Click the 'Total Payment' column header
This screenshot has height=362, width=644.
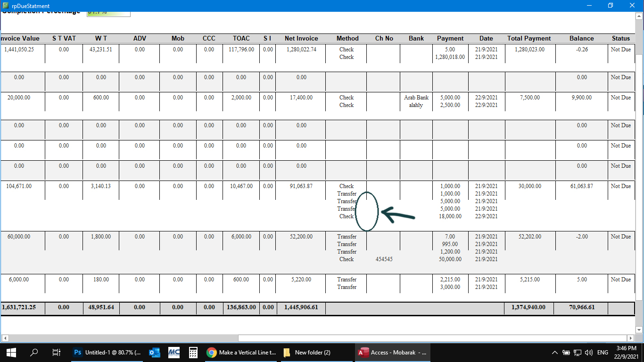529,38
